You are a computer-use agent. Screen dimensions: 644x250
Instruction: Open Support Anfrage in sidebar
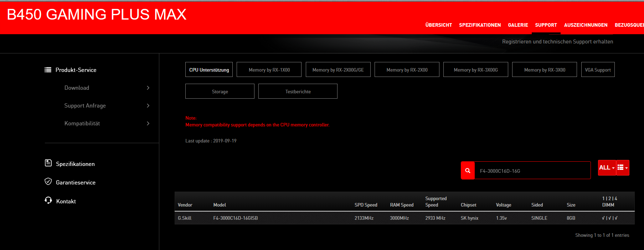click(85, 106)
